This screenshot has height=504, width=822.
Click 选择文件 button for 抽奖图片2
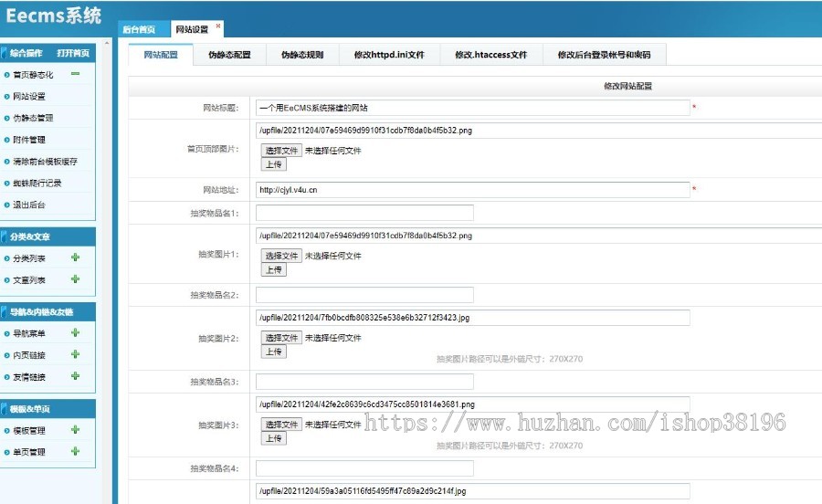pyautogui.click(x=281, y=338)
